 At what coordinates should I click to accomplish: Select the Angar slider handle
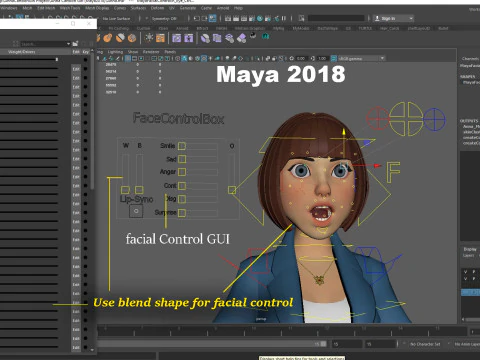(182, 172)
